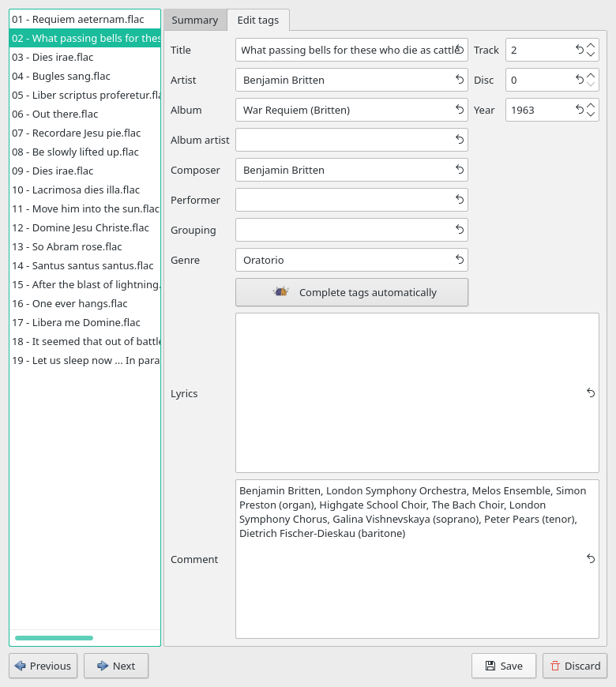
Task: Decrease the Year value with down arrow
Action: pyautogui.click(x=591, y=114)
